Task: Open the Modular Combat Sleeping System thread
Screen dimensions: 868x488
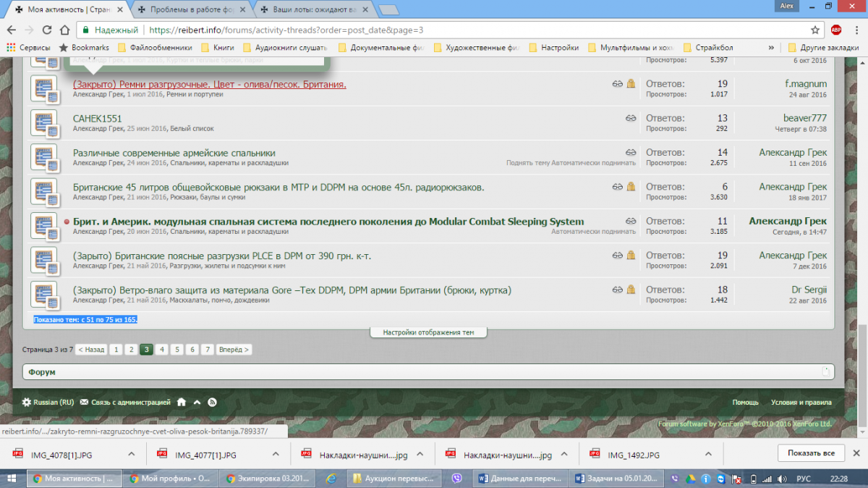Action: click(328, 222)
